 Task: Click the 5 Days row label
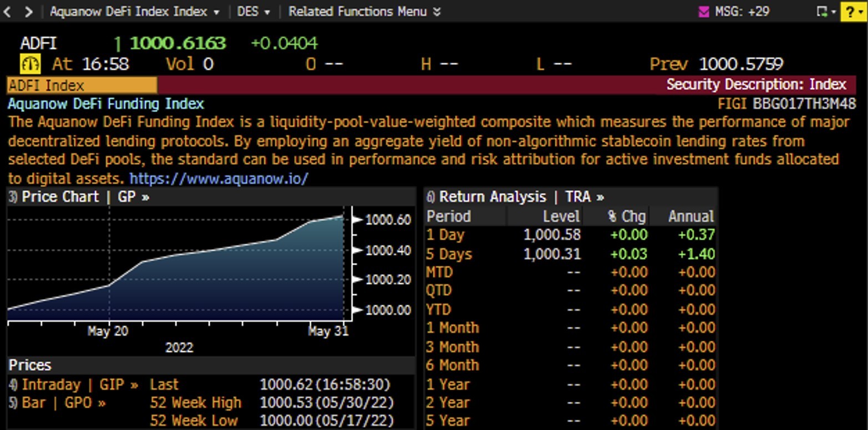(x=449, y=254)
